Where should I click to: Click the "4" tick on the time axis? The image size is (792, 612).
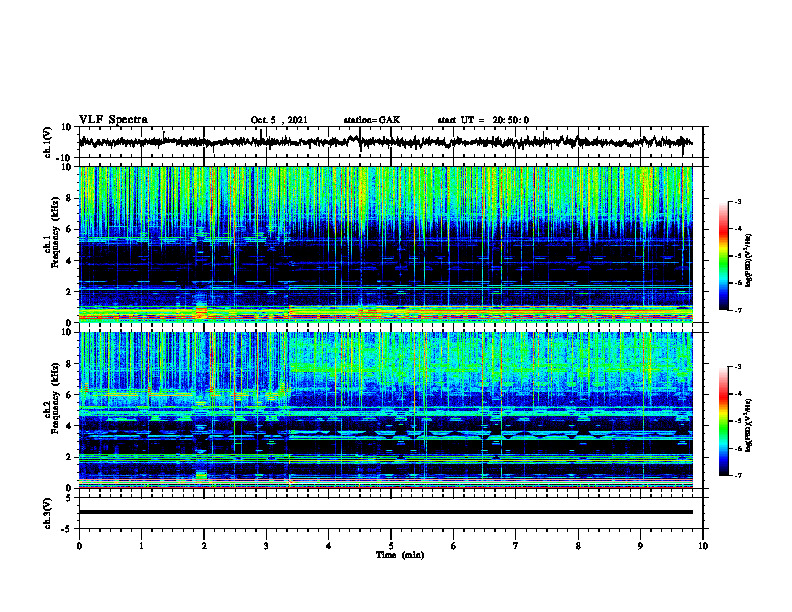[x=329, y=546]
